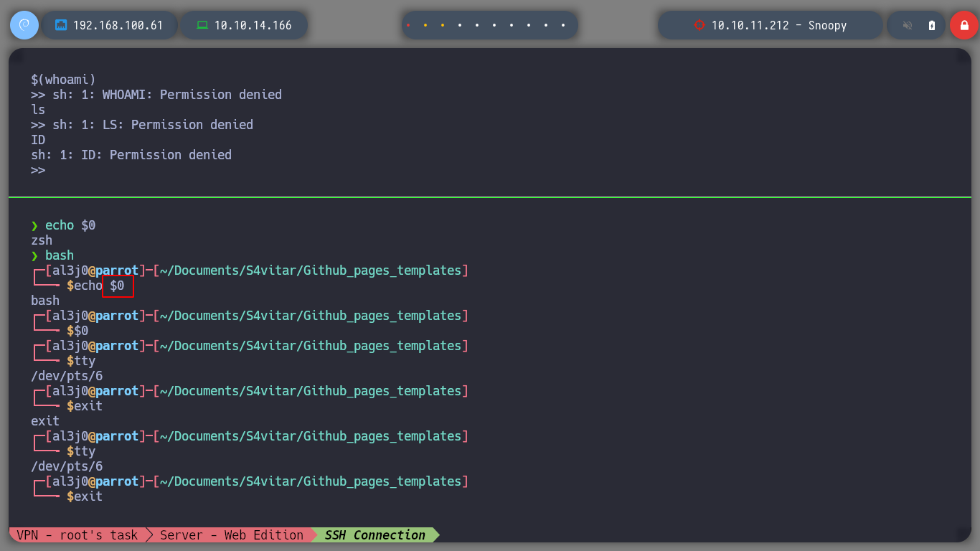Screen dimensions: 980x551
Task: Click the 'bash' command after the zsh prompt
Action: click(60, 255)
